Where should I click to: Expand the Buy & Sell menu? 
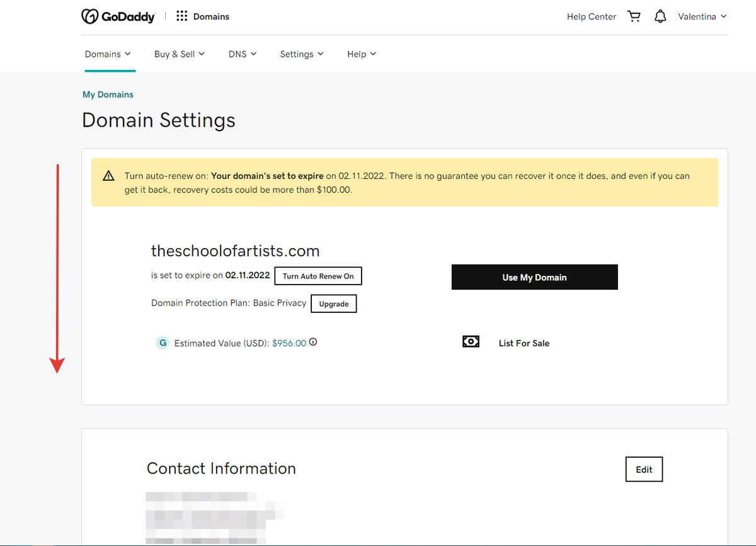click(180, 54)
